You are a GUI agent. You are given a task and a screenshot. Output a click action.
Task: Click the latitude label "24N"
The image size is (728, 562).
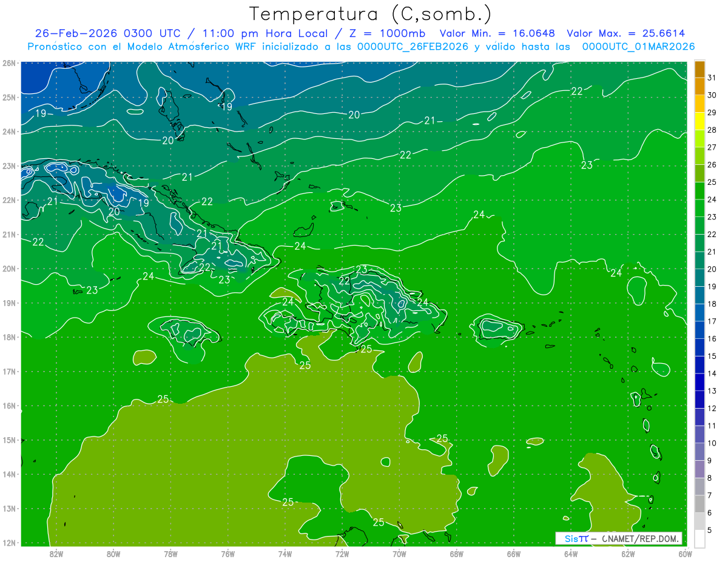8,132
